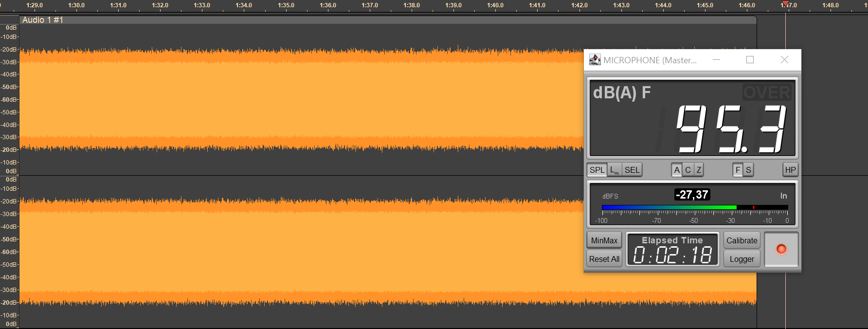868x329 pixels.
Task: Enable C-weighting filter
Action: (x=688, y=170)
